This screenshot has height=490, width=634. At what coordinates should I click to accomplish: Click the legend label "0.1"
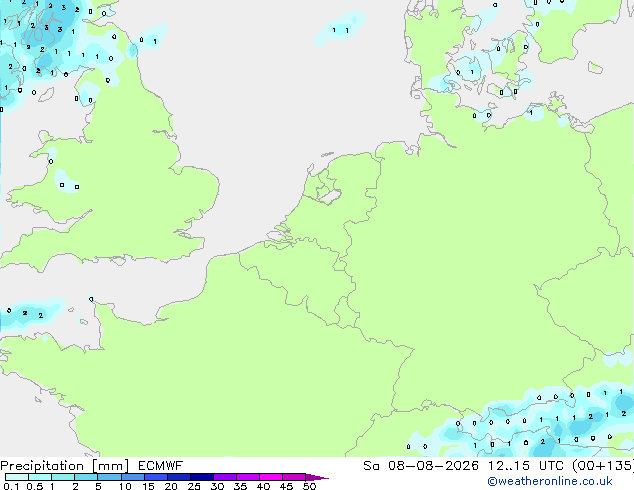(x=11, y=486)
